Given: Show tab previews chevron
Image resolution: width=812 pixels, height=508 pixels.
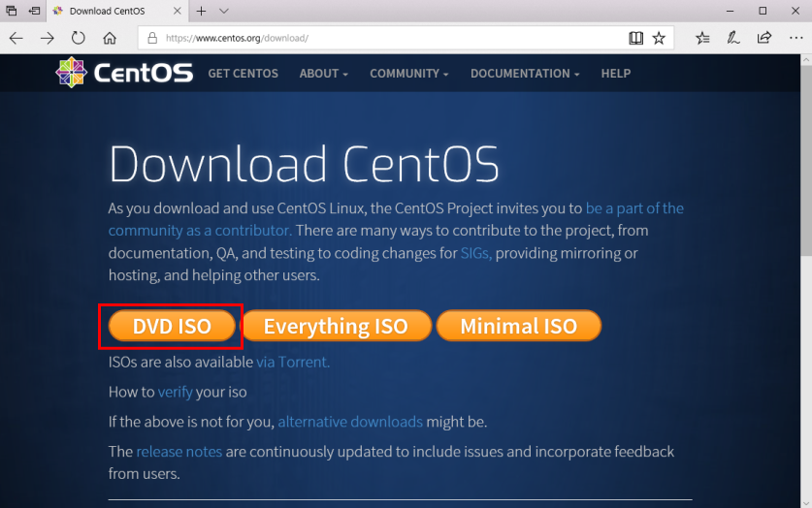Looking at the screenshot, I should (224, 11).
